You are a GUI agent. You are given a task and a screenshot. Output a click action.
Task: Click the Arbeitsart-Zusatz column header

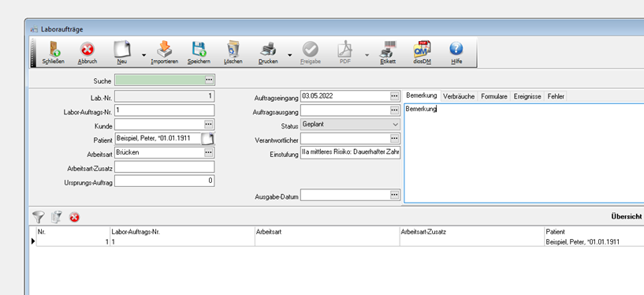472,232
